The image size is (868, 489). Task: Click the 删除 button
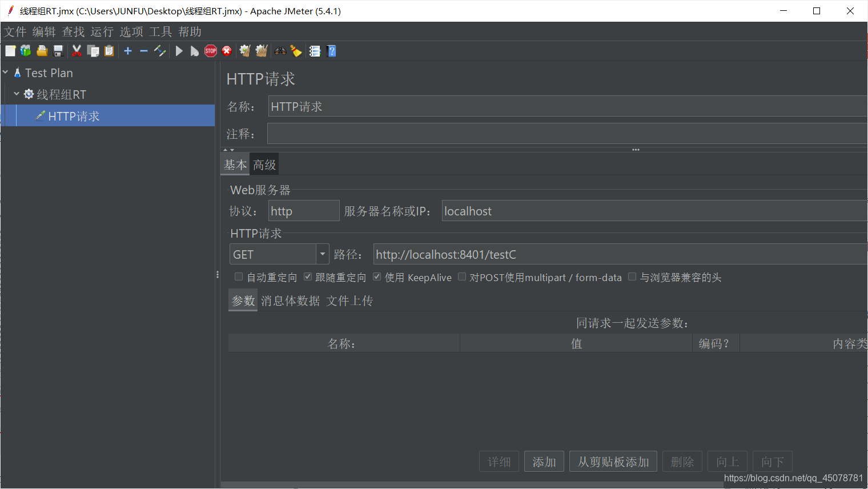682,462
